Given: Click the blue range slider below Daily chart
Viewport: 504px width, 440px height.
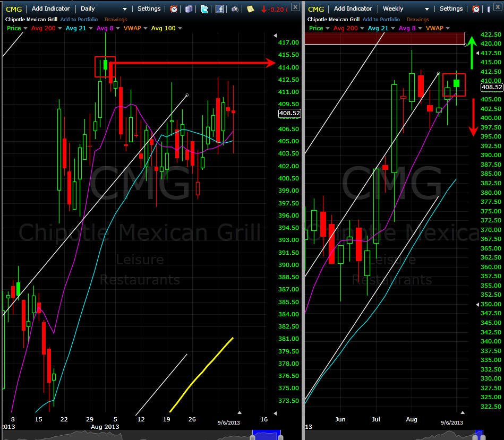Looking at the screenshot, I should 267,435.
